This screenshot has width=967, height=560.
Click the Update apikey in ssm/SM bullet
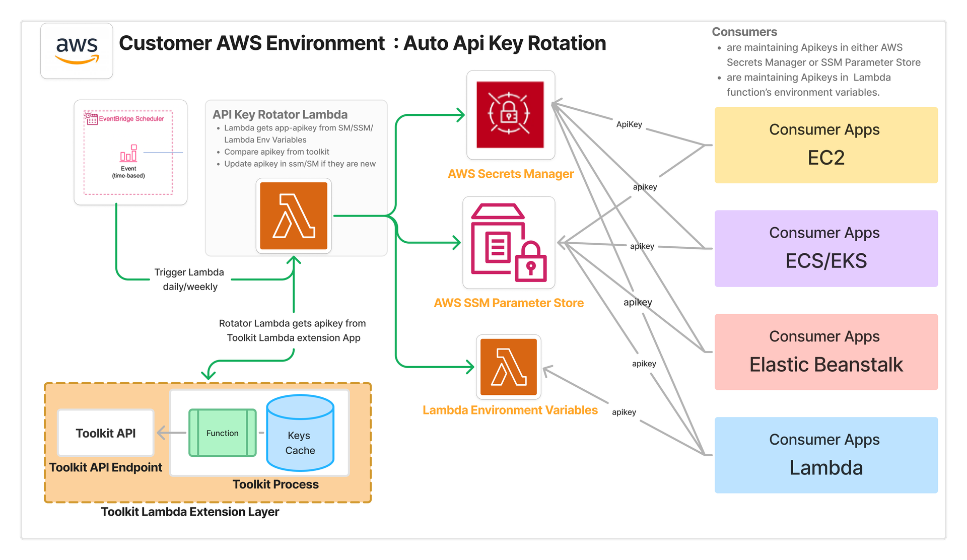pos(300,164)
